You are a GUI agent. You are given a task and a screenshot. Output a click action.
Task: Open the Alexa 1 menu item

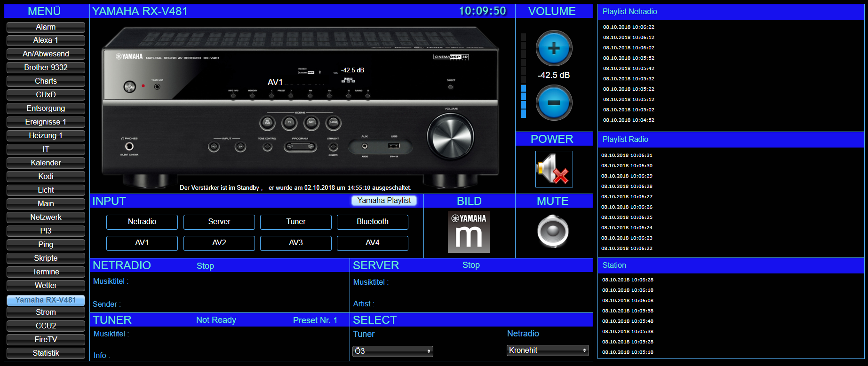coord(46,40)
